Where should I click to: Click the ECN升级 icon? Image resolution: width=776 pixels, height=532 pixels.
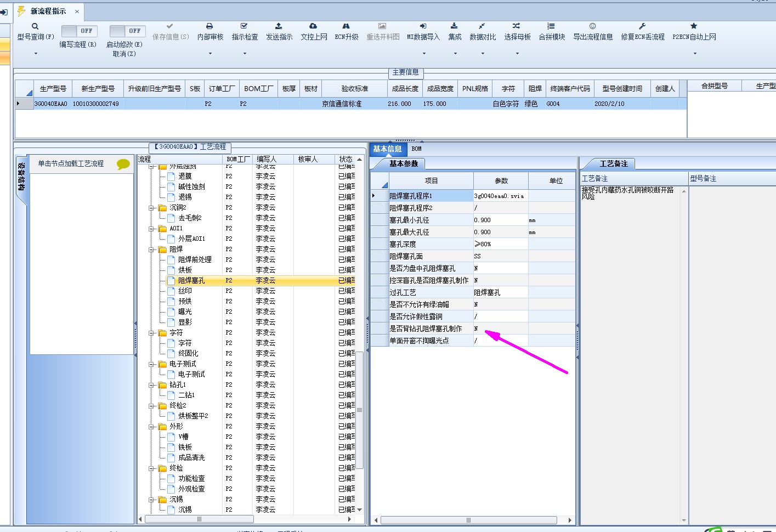tap(346, 26)
